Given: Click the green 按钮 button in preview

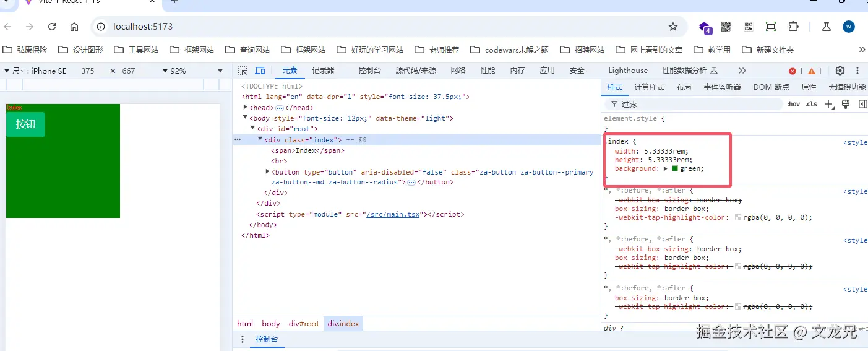Looking at the screenshot, I should (25, 124).
